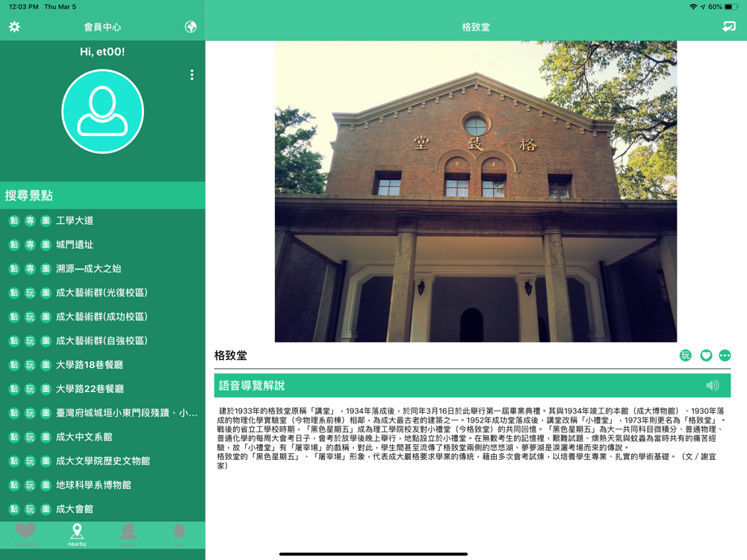Tap the Wi-Fi status icon
Image resolution: width=747 pixels, height=560 pixels.
693,7
